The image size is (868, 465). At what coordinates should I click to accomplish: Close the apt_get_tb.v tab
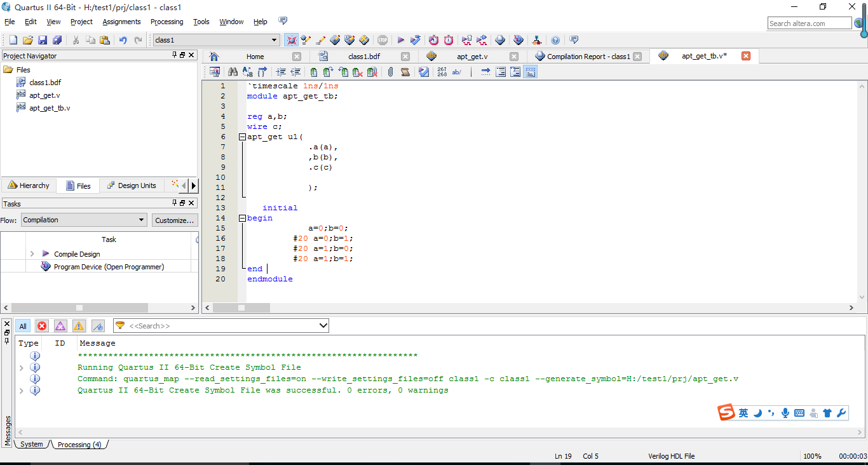click(746, 56)
